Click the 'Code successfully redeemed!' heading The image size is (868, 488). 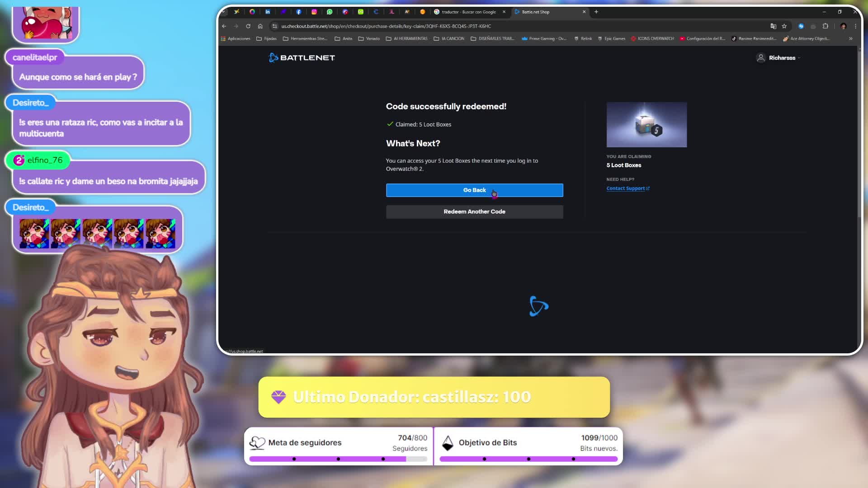446,106
